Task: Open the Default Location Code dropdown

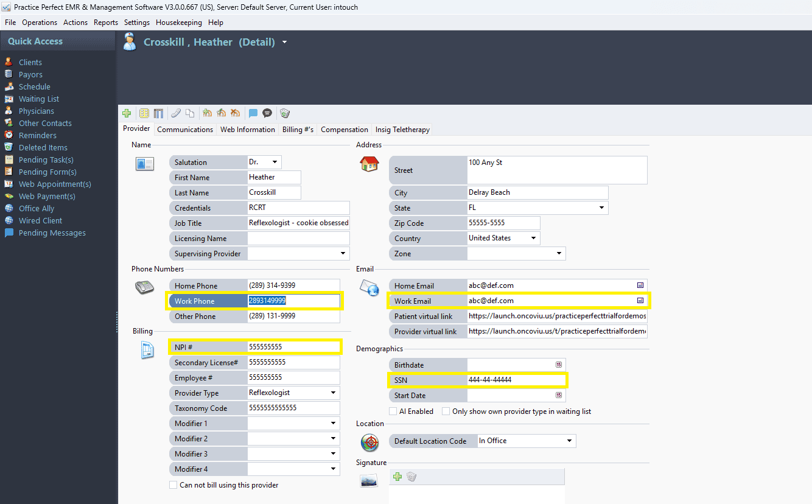Action: [569, 441]
